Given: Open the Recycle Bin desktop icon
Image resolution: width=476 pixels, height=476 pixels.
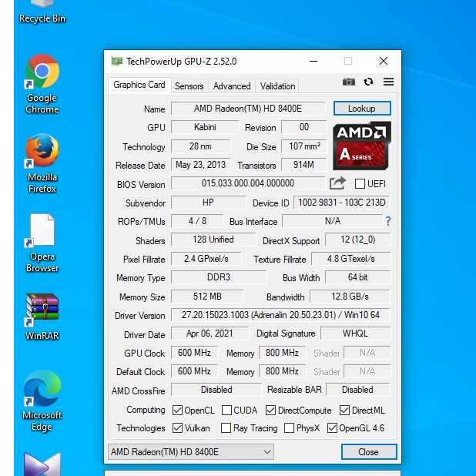Looking at the screenshot, I should tap(42, 12).
